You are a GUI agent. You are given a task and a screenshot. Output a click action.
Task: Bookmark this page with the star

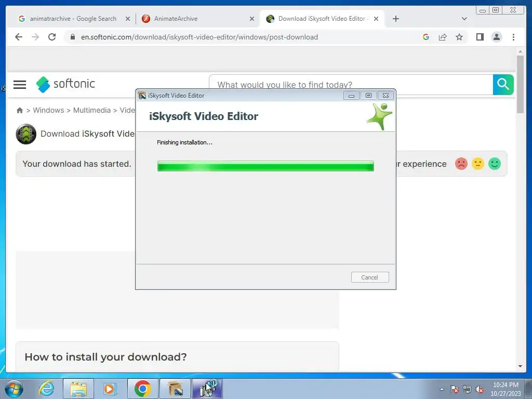(x=459, y=37)
